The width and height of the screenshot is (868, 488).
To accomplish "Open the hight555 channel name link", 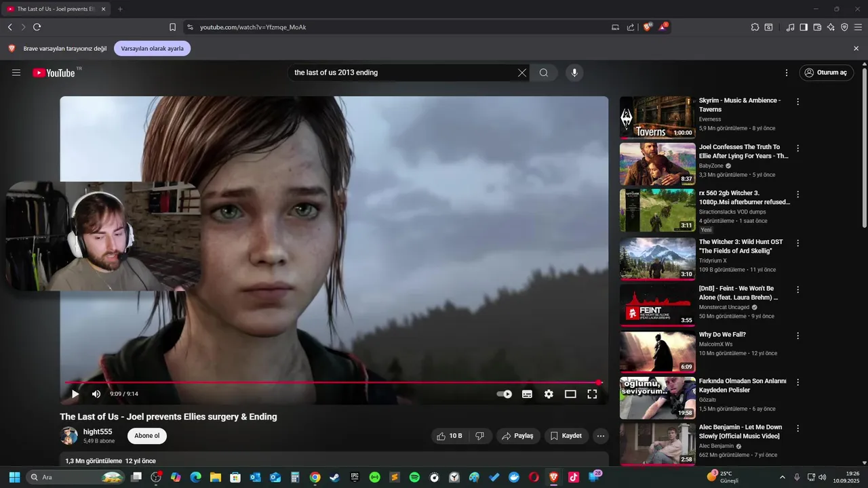I will pos(98,432).
